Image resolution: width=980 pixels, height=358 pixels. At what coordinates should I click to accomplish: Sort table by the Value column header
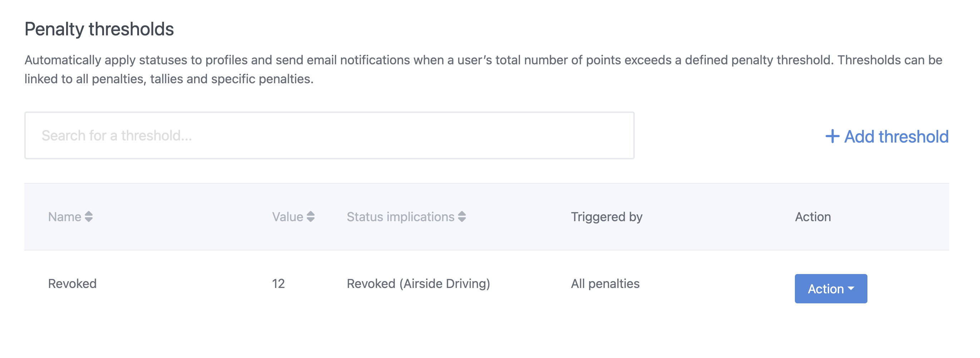(287, 217)
